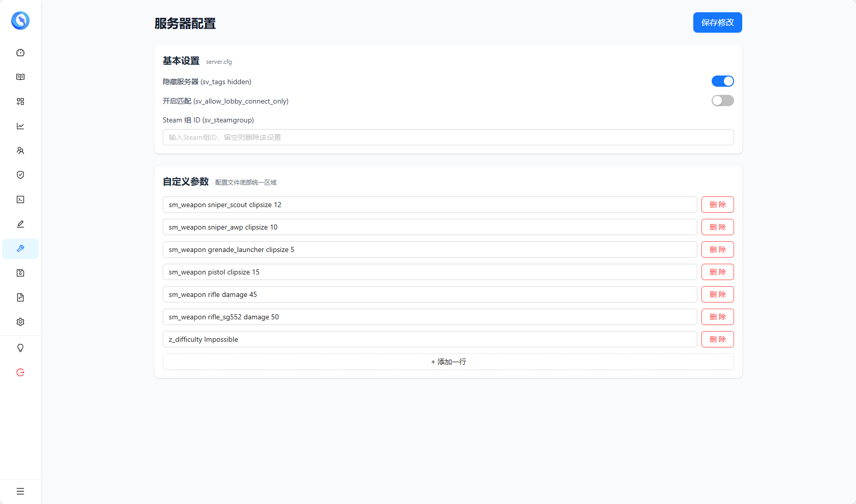Edit the rifle damage 45 field
The image size is (856, 504).
[x=430, y=294]
